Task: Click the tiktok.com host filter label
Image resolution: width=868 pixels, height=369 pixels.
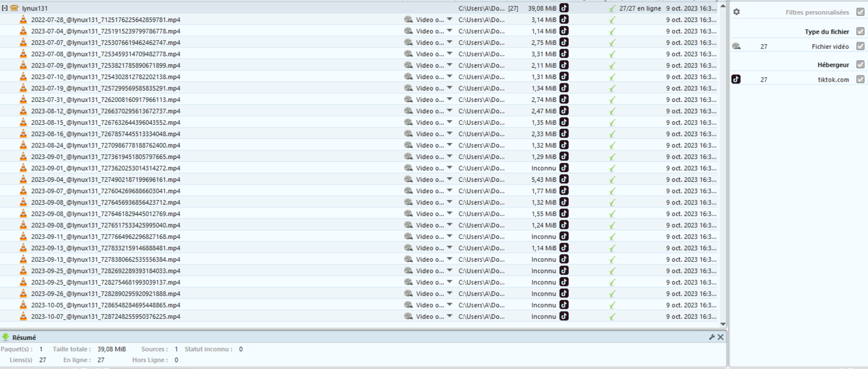Action: click(833, 79)
